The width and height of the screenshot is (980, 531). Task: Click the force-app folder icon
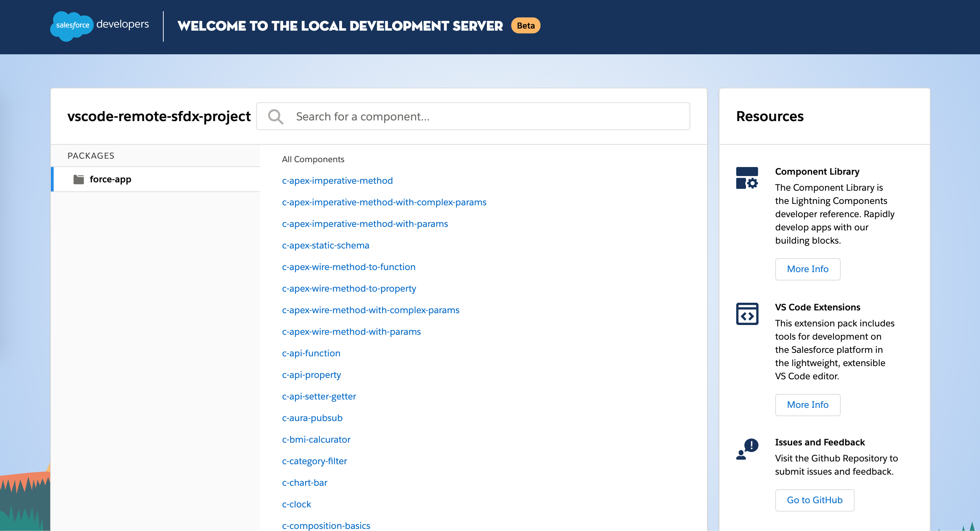tap(79, 180)
